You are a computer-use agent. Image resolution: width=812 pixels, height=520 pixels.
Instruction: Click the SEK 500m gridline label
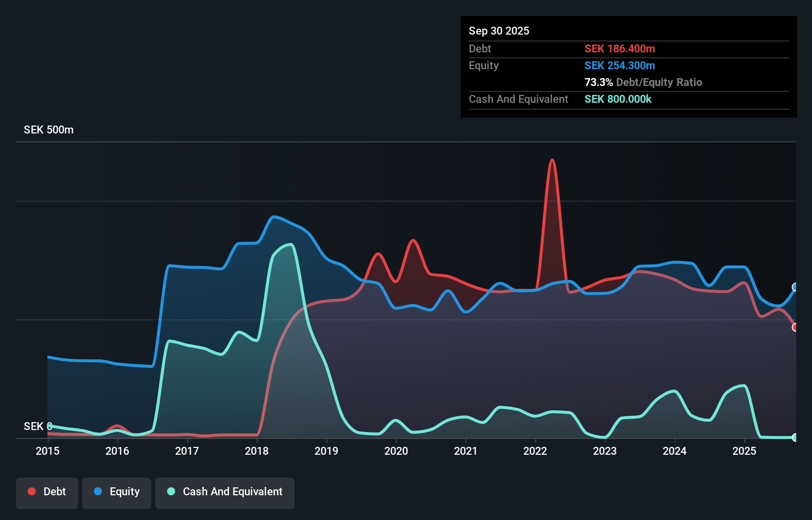48,130
